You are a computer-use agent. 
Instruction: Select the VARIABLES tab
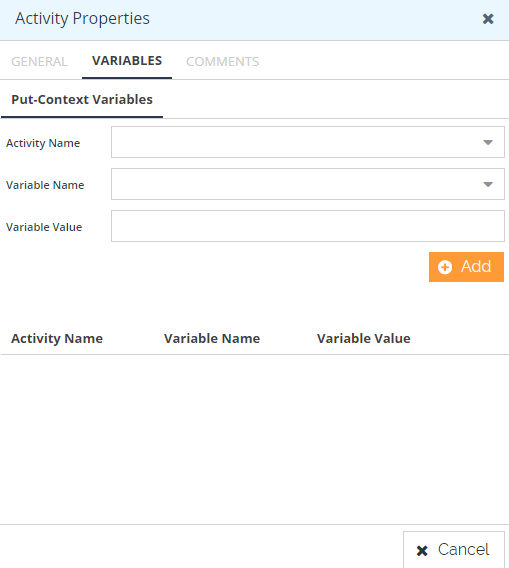[x=127, y=61]
